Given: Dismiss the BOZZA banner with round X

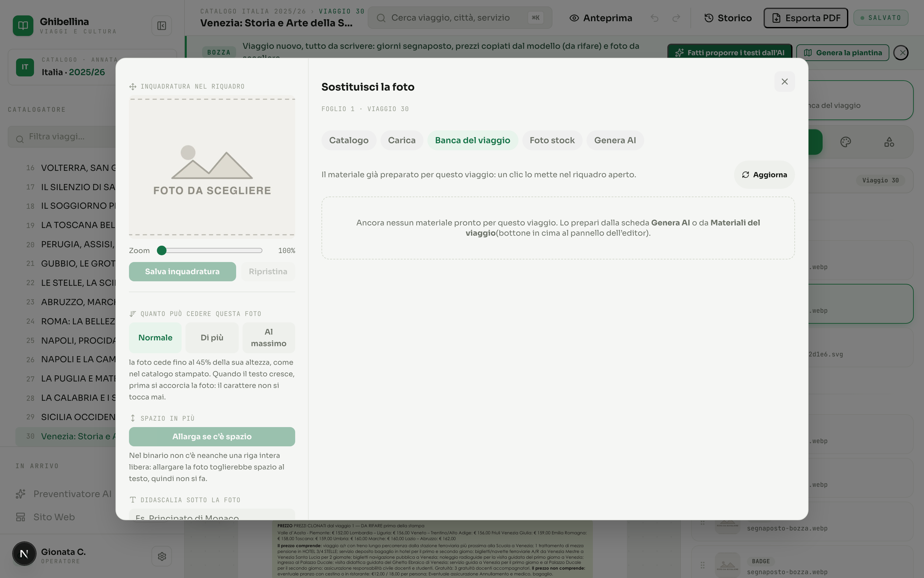Looking at the screenshot, I should coord(902,52).
